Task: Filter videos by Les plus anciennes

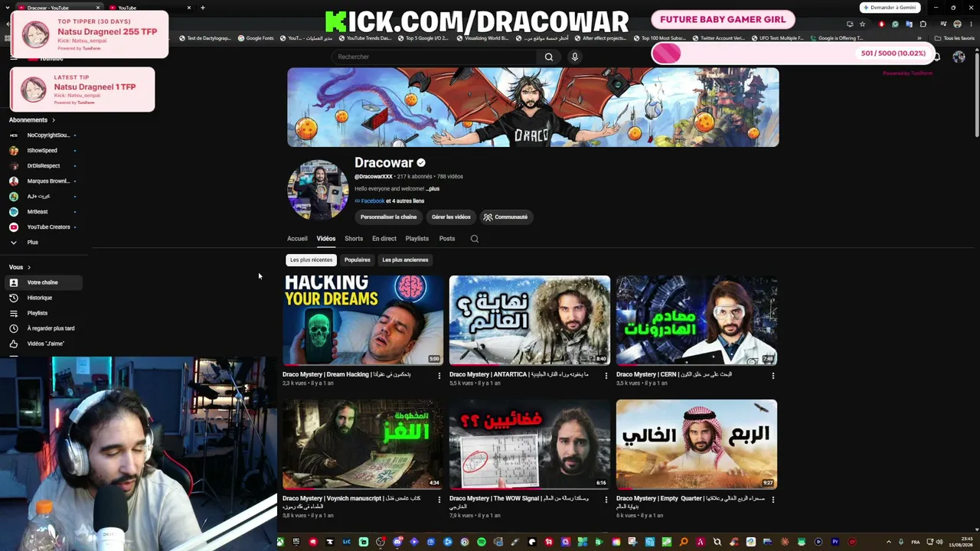Action: [x=405, y=260]
